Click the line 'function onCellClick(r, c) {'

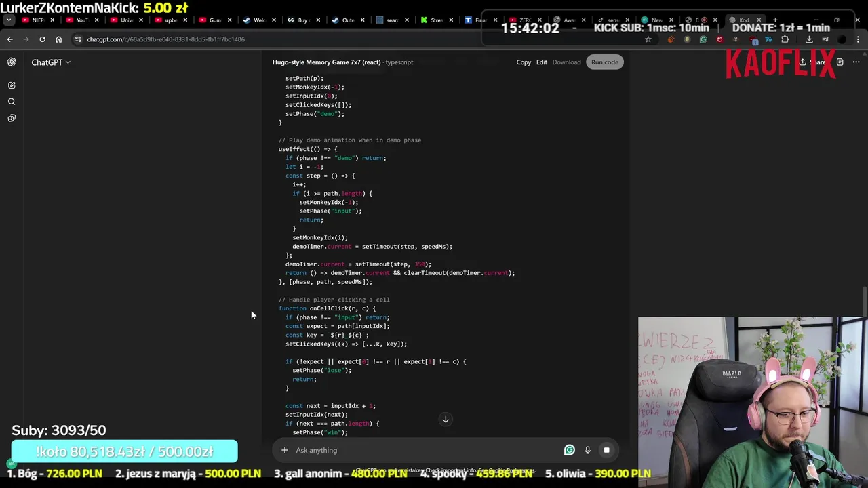pos(327,308)
